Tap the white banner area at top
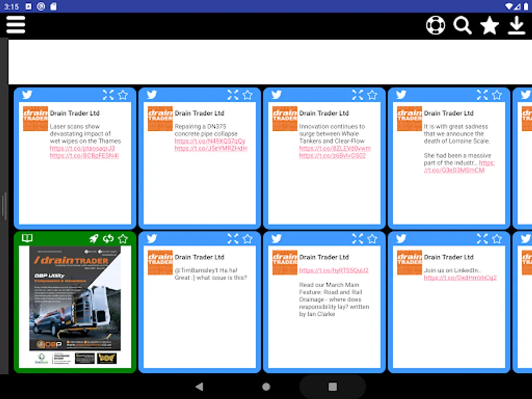Screen dimensions: 532x399 pyautogui.click(x=270, y=62)
